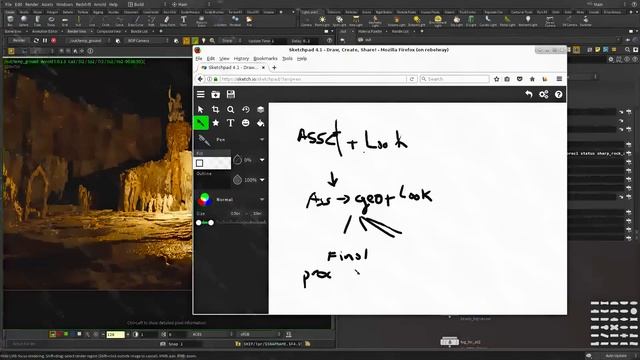Click Firefox back arrow button
Image resolution: width=640 pixels, height=360 pixels.
click(200, 79)
